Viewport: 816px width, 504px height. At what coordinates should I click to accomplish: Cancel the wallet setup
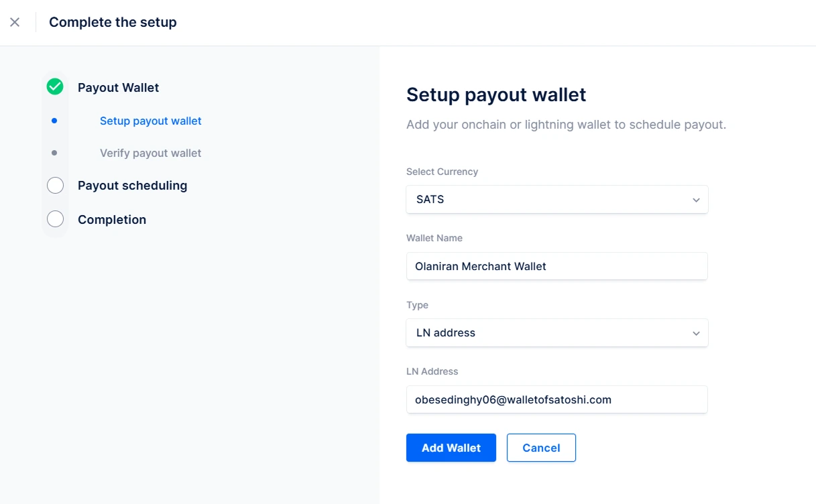540,447
